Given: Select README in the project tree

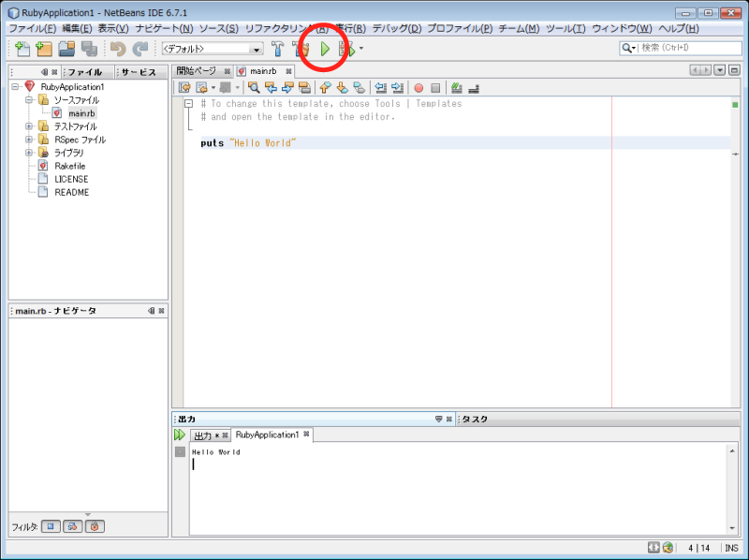Looking at the screenshot, I should (x=72, y=192).
